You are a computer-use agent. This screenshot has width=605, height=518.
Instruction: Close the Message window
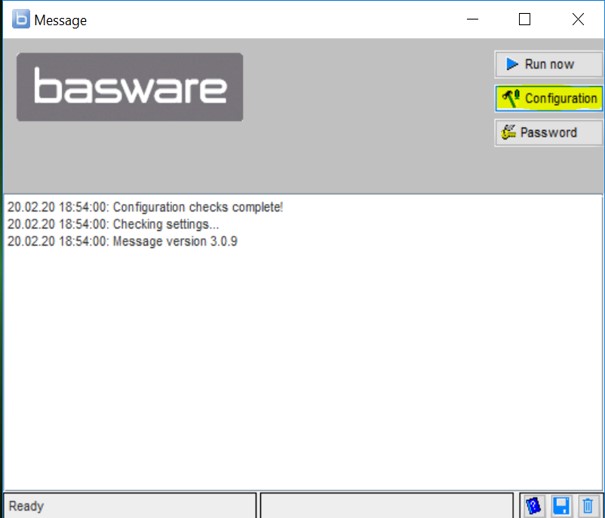coord(578,19)
